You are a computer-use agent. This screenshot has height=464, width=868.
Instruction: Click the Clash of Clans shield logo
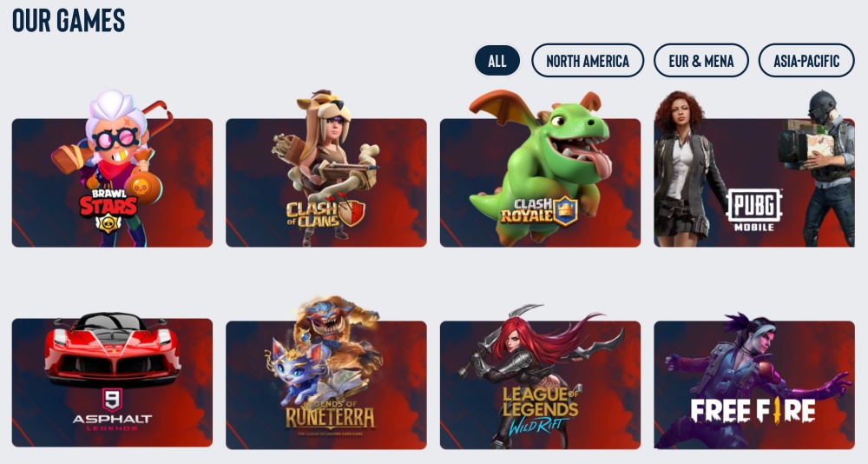[352, 212]
